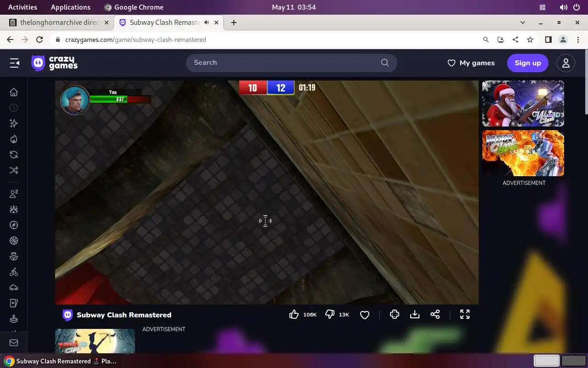Open the Google Chrome app menu in the top bar
The height and width of the screenshot is (368, 588).
tap(134, 7)
